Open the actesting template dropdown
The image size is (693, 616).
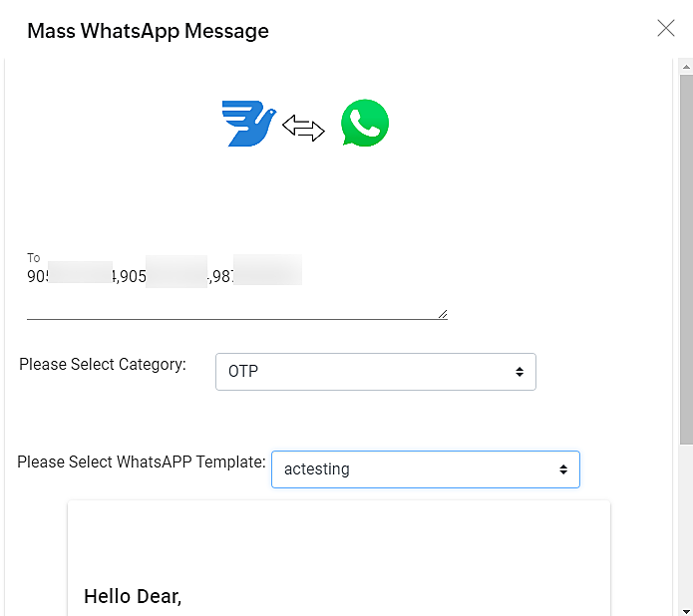click(x=425, y=469)
